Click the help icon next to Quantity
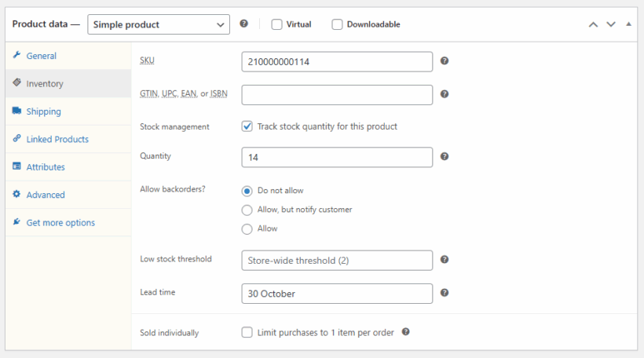The height and width of the screenshot is (358, 644). [445, 157]
